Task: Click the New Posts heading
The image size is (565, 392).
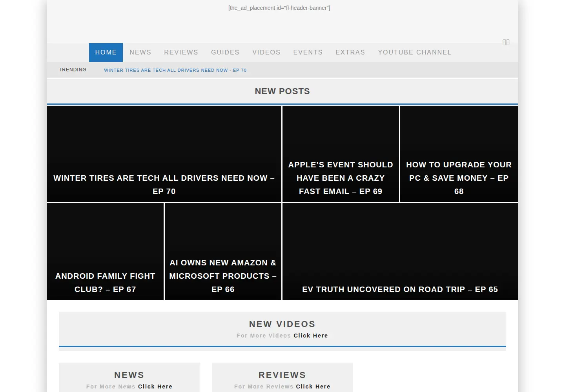Action: click(x=282, y=91)
